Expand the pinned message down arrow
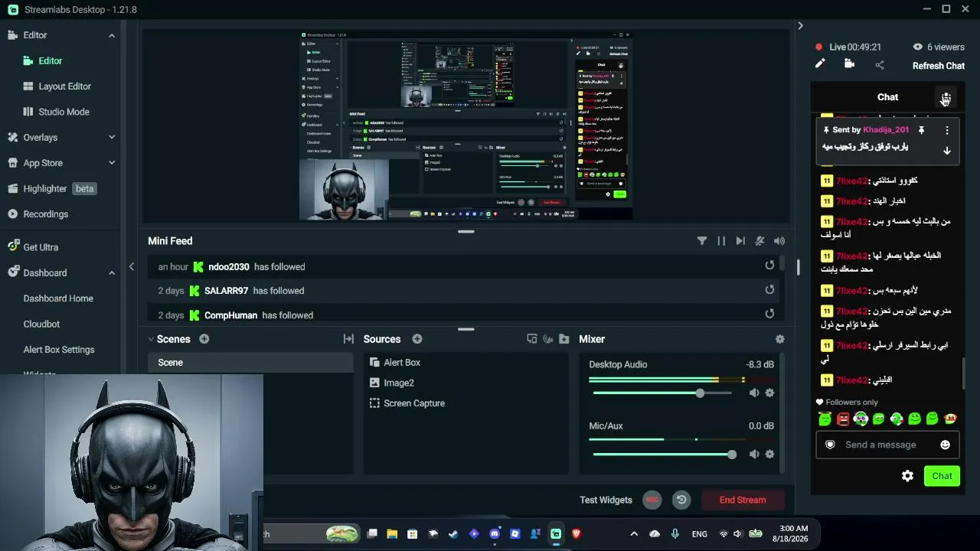This screenshot has height=551, width=980. [947, 151]
